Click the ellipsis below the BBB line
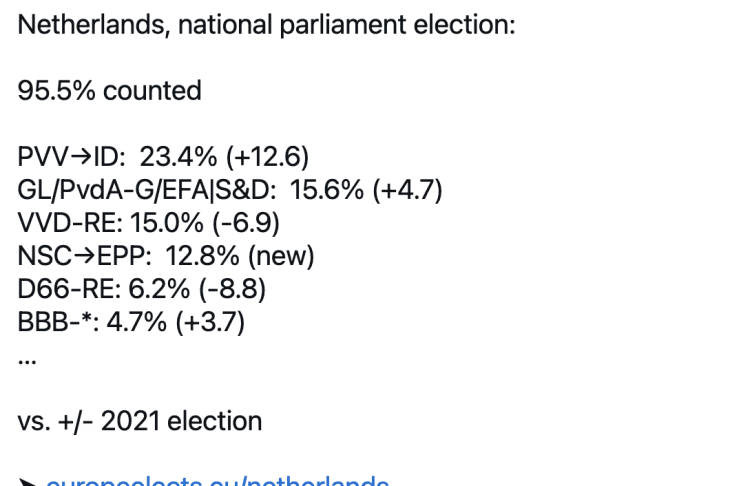 [26, 362]
